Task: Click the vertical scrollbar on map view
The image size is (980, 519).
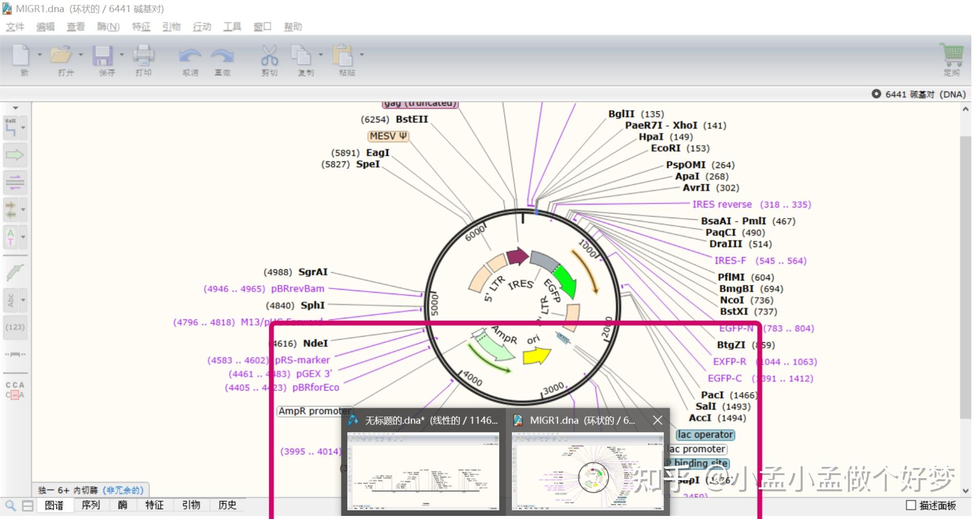Action: coord(965,276)
